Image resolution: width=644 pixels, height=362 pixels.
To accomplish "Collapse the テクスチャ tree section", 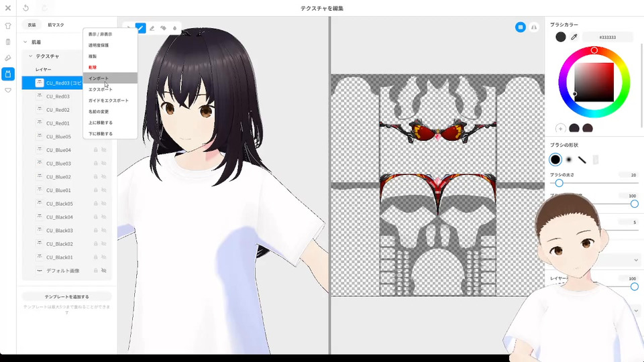I will point(30,56).
